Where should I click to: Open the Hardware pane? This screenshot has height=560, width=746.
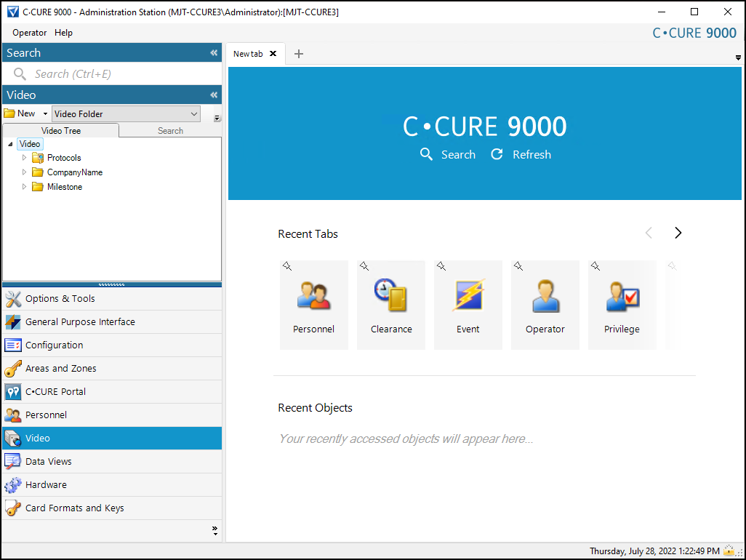point(46,485)
